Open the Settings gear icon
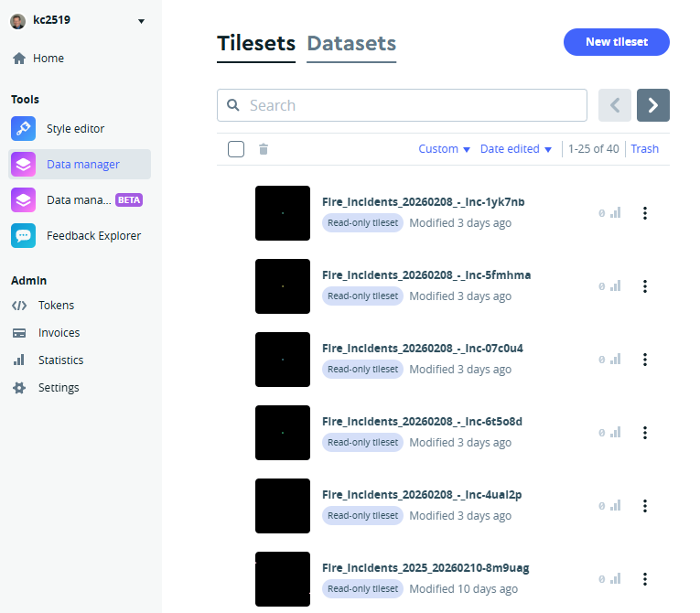 [19, 388]
